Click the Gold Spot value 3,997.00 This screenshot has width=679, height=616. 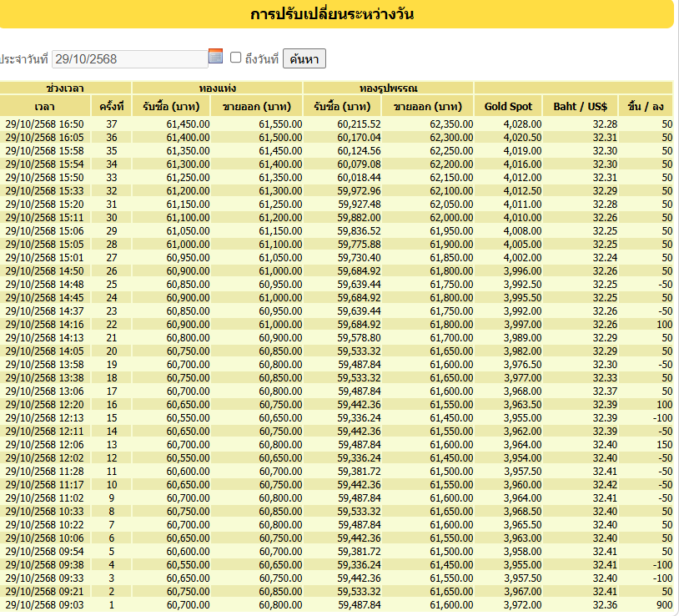[522, 325]
